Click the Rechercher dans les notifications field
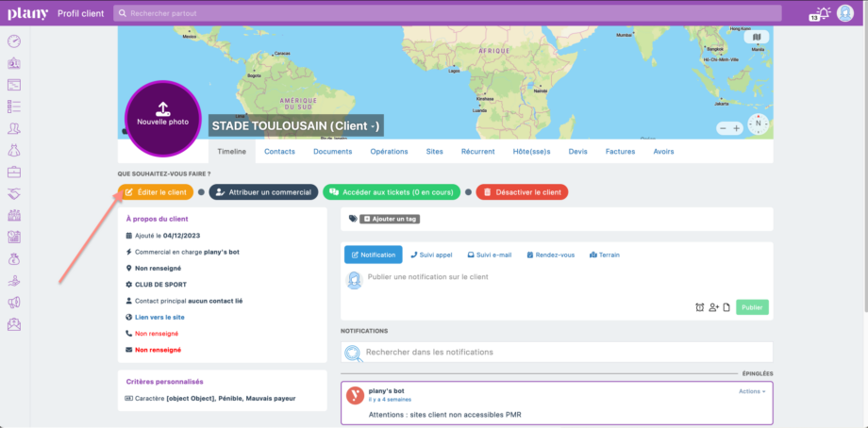Screen dimensions: 868x428 pyautogui.click(x=557, y=352)
